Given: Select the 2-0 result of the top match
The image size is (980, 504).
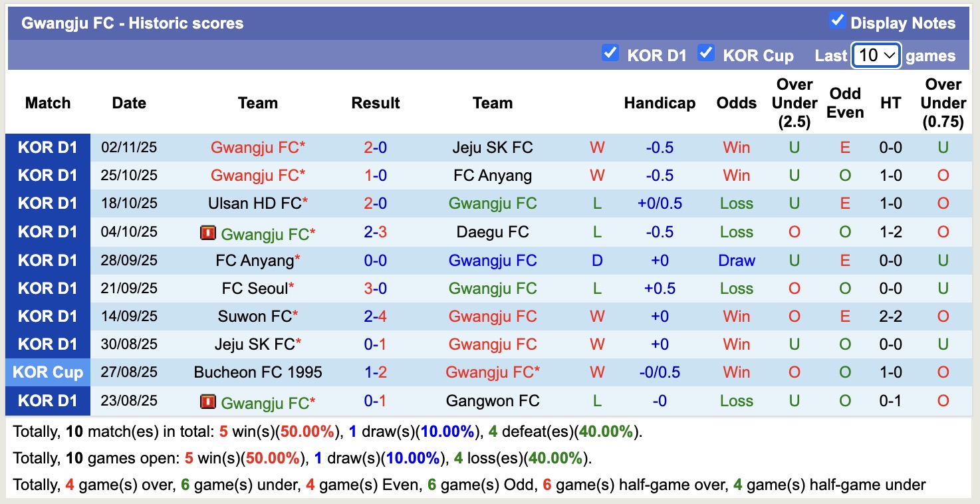Looking at the screenshot, I should 376,148.
